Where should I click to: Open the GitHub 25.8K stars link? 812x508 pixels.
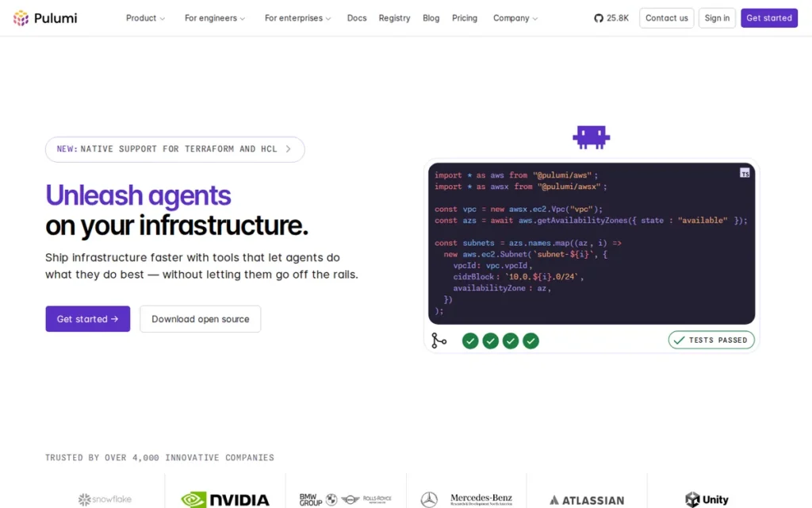click(611, 18)
